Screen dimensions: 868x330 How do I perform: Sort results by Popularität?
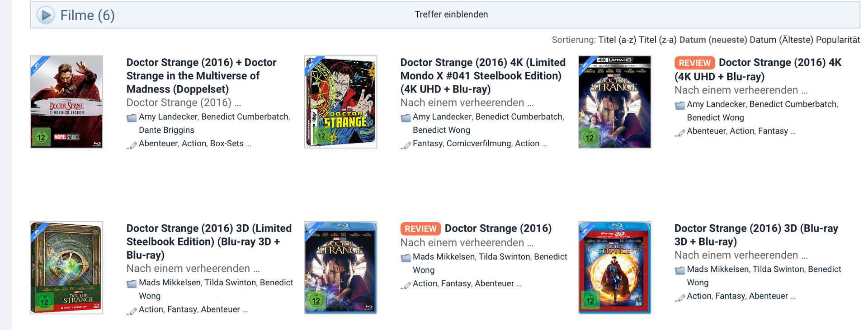pos(838,40)
